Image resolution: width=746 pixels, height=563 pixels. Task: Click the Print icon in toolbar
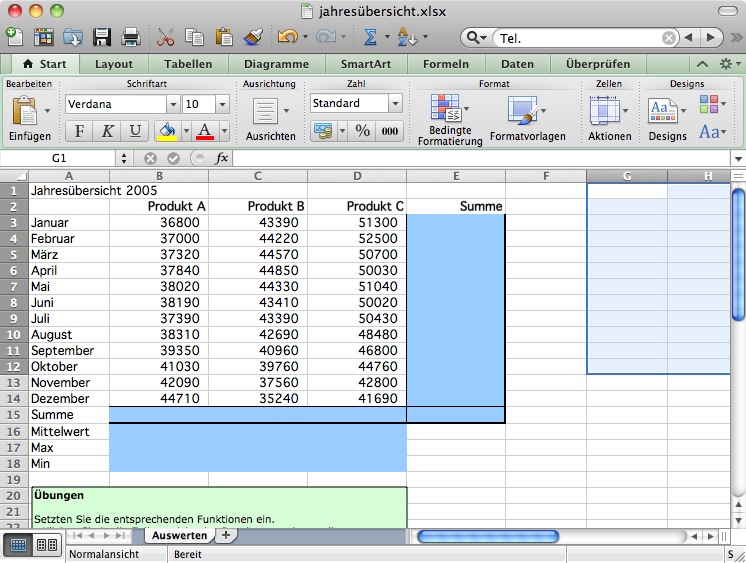click(x=130, y=37)
